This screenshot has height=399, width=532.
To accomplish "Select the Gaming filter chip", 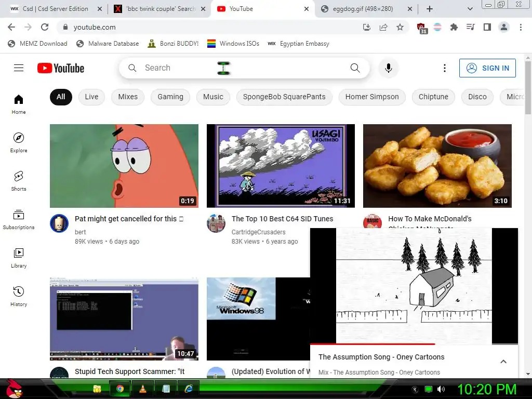I will [x=170, y=97].
